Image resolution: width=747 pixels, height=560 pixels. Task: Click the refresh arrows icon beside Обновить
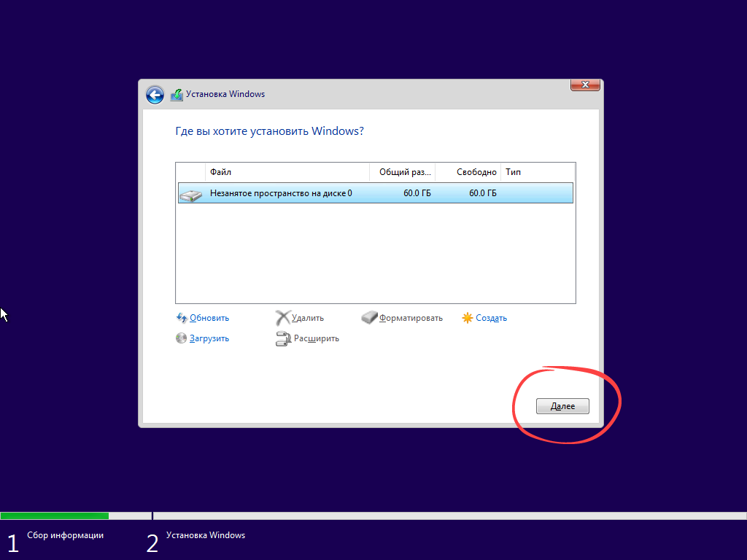pyautogui.click(x=181, y=318)
